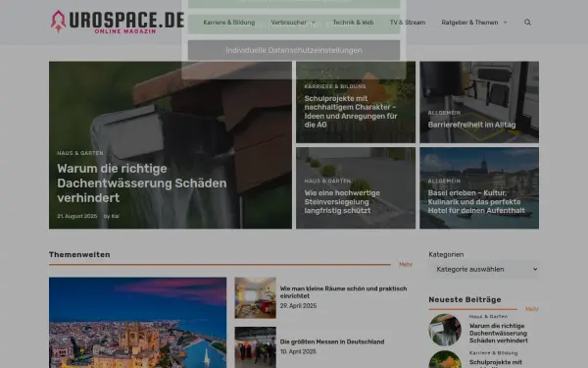
Task: Click the Eurospace.de rocket logo icon
Action: (58, 21)
